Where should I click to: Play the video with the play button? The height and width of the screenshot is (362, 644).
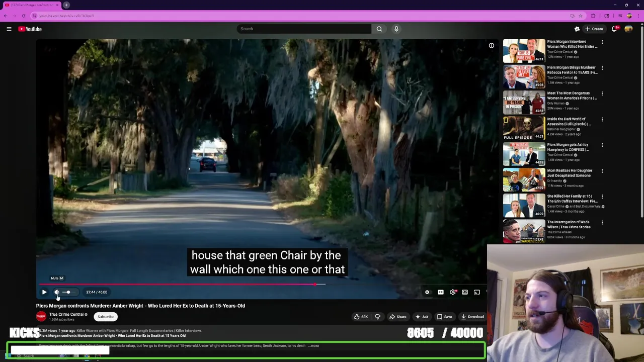pos(44,292)
